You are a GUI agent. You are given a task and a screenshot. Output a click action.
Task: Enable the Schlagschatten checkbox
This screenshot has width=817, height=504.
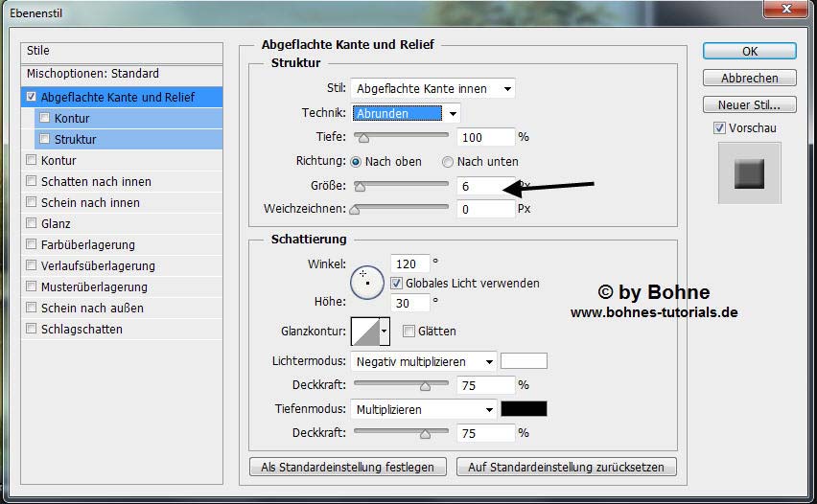click(32, 329)
